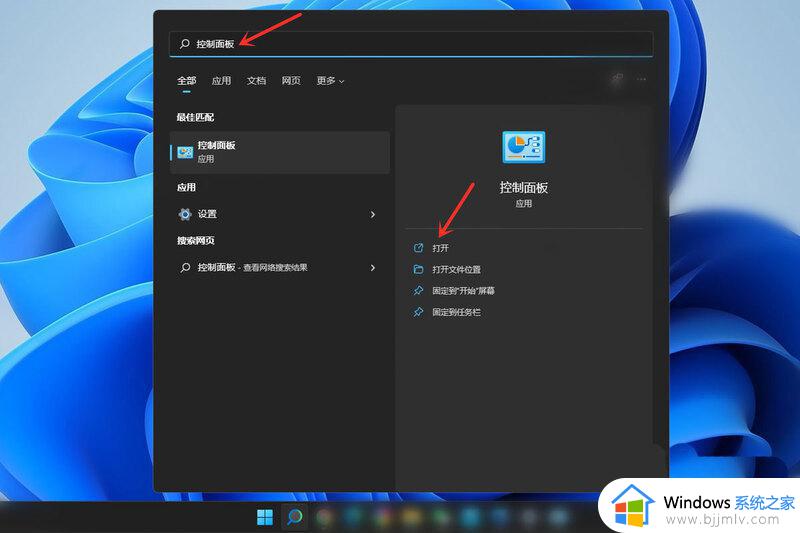Open the three-dots options menu
The width and height of the screenshot is (800, 533).
coord(641,80)
